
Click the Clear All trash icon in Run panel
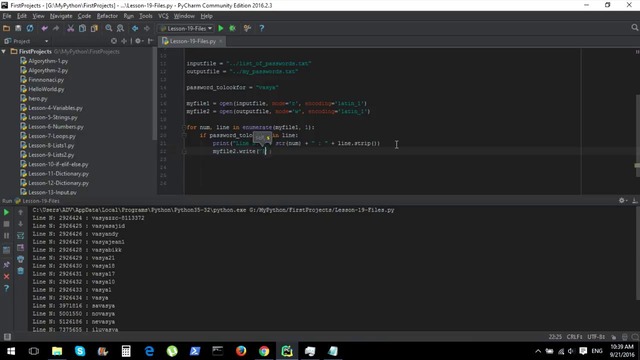pos(20,271)
